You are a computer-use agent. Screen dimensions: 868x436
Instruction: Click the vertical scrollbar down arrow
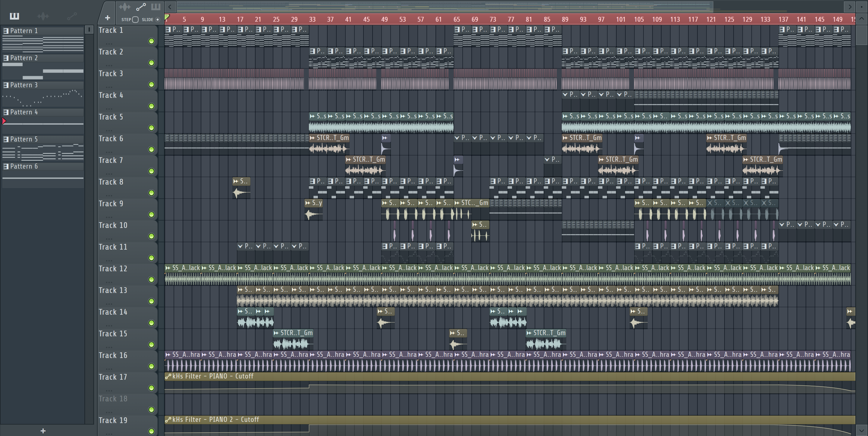[x=862, y=430]
